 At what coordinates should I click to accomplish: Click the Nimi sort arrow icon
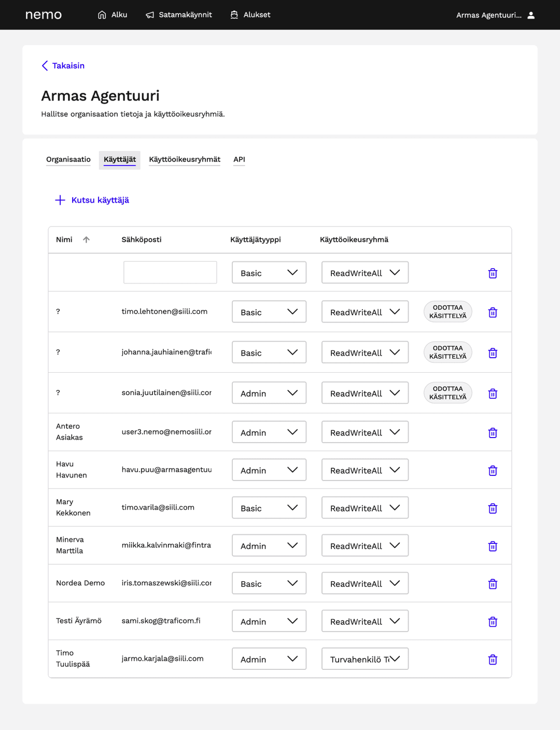click(87, 240)
